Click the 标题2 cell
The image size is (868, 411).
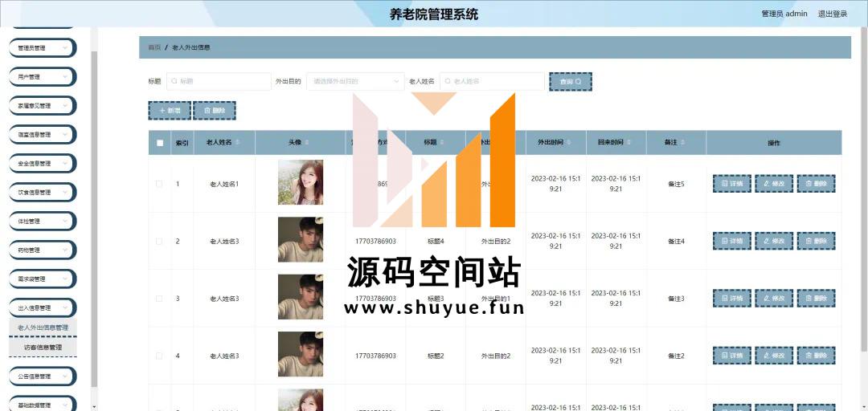(436, 356)
